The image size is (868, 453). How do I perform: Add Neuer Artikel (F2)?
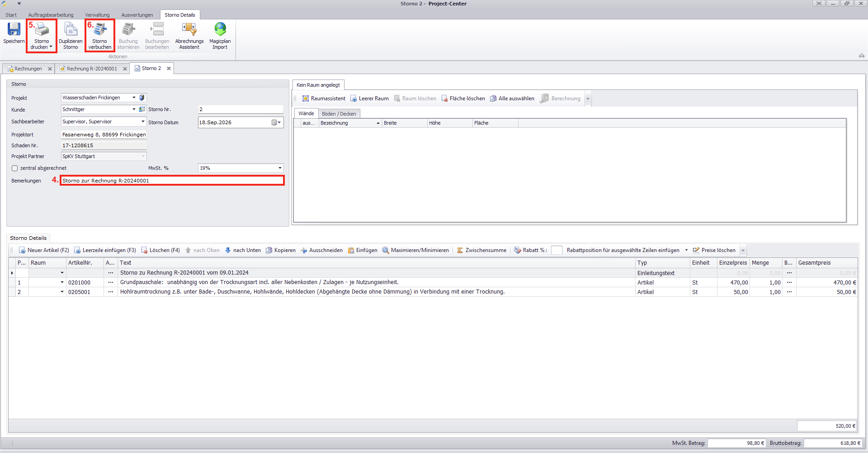point(44,250)
